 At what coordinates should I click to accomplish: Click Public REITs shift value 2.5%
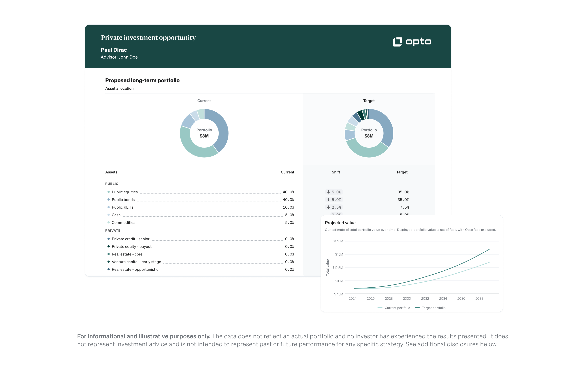pyautogui.click(x=336, y=207)
